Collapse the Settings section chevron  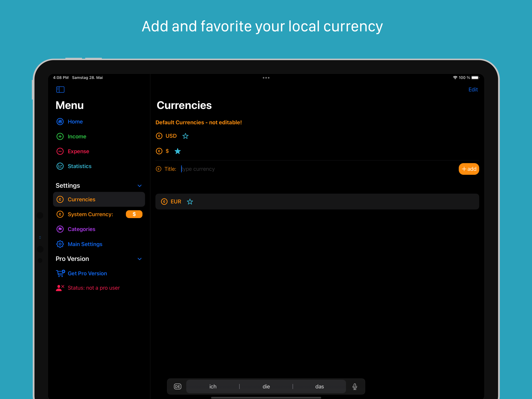click(139, 186)
